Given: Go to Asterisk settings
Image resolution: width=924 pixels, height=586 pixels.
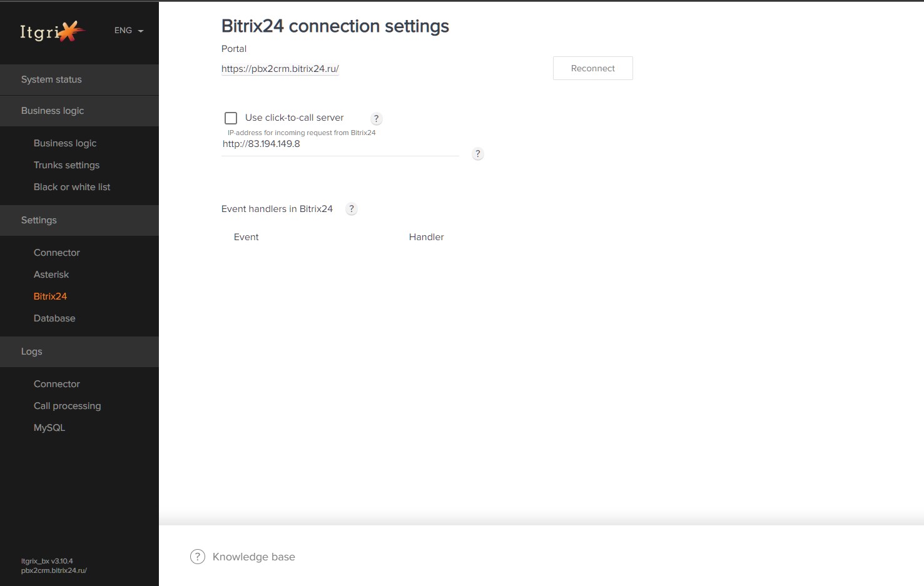Looking at the screenshot, I should (x=51, y=275).
